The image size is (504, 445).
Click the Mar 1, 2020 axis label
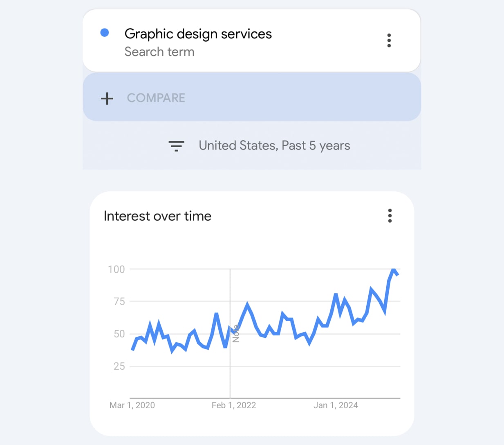(x=132, y=405)
